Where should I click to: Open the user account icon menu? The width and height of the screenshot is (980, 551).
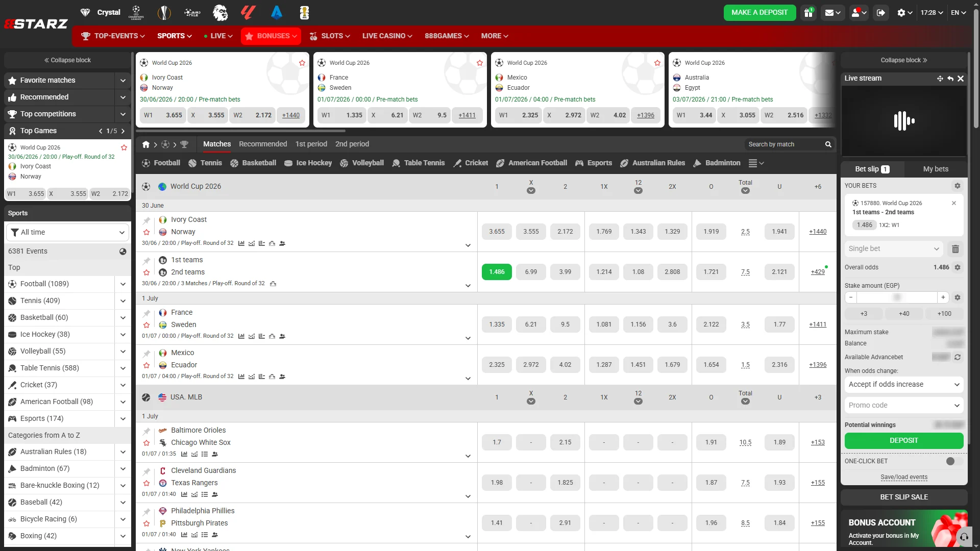[x=859, y=13]
